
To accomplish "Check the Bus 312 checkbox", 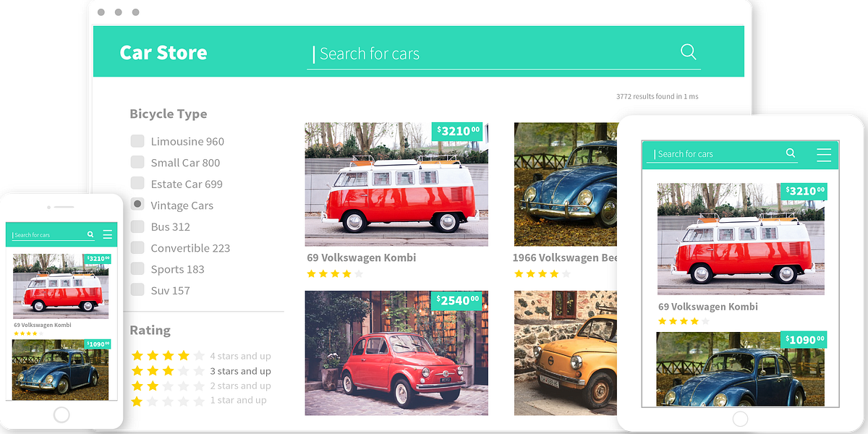I will click(x=137, y=226).
